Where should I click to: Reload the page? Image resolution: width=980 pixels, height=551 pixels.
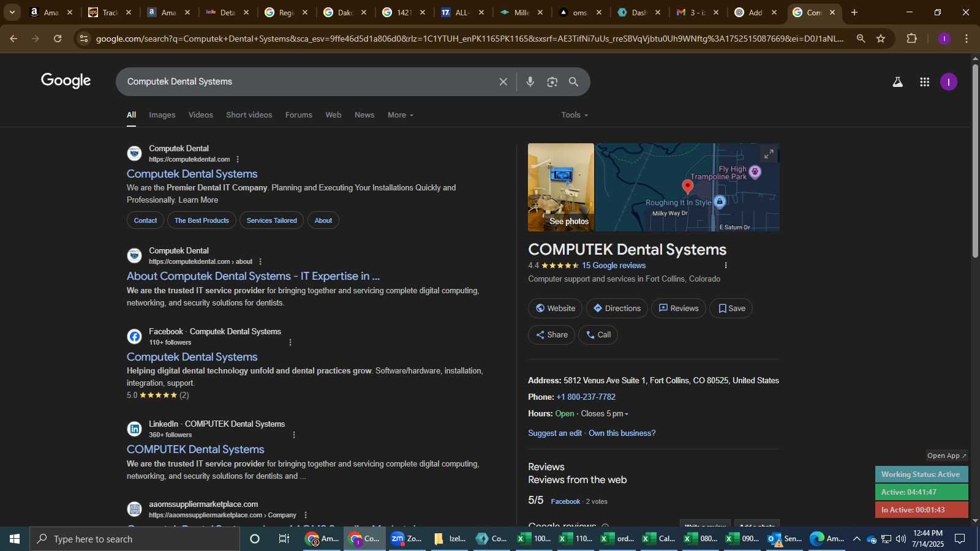click(x=58, y=39)
